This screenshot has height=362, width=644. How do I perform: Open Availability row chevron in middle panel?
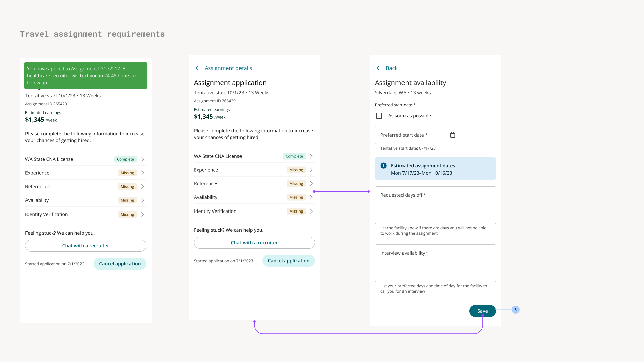coord(311,197)
